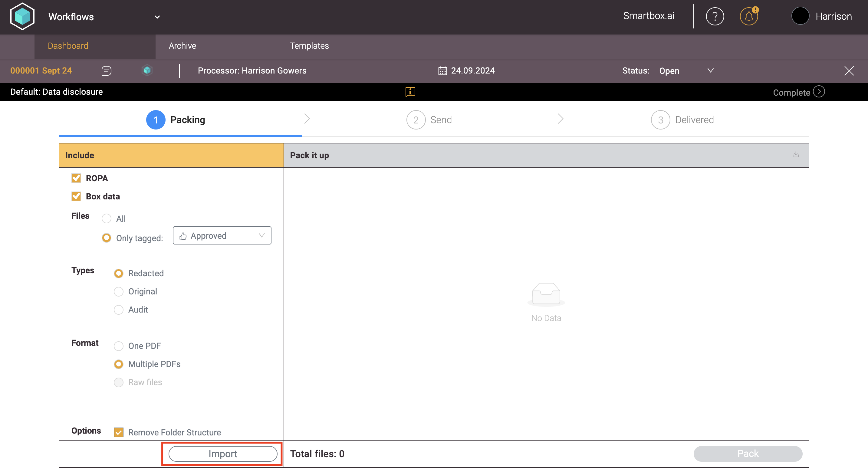The image size is (868, 469).
Task: Open the Approved tag dropdown
Action: [222, 235]
